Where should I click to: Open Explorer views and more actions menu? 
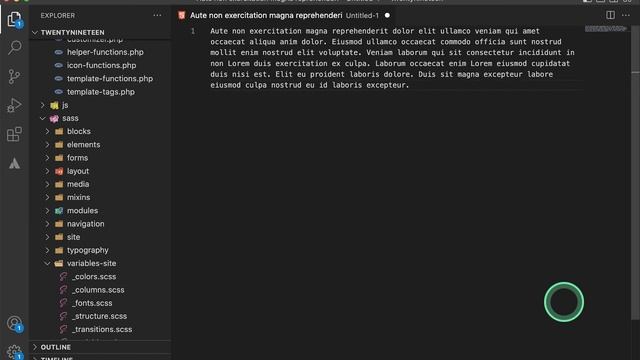157,16
